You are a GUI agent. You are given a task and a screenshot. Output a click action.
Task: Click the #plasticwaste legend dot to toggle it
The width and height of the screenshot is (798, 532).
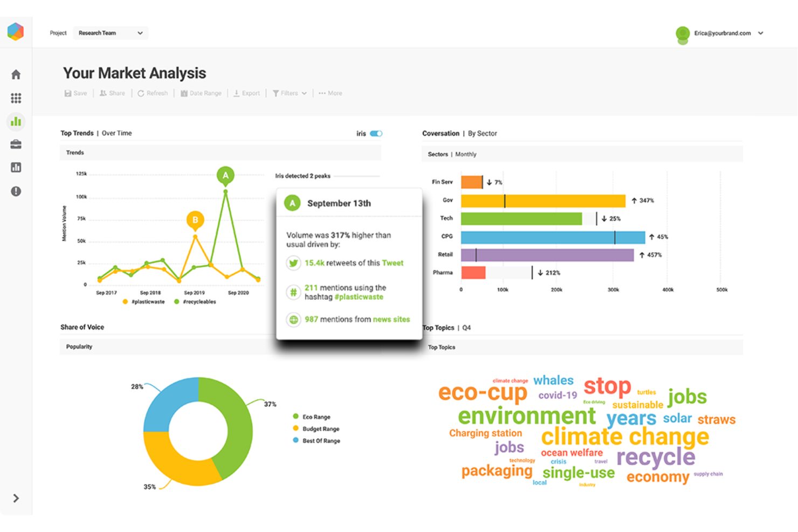[x=125, y=301]
